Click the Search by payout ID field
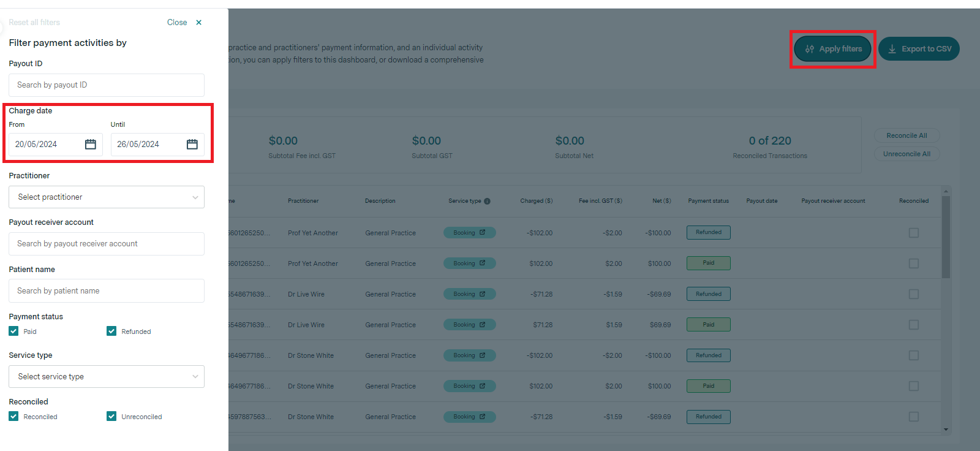 [107, 85]
